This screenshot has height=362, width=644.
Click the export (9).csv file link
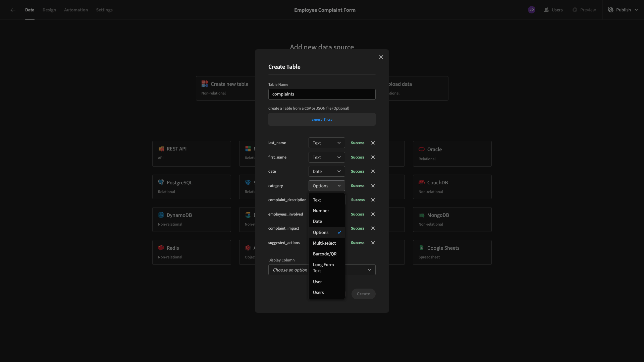[x=322, y=120]
